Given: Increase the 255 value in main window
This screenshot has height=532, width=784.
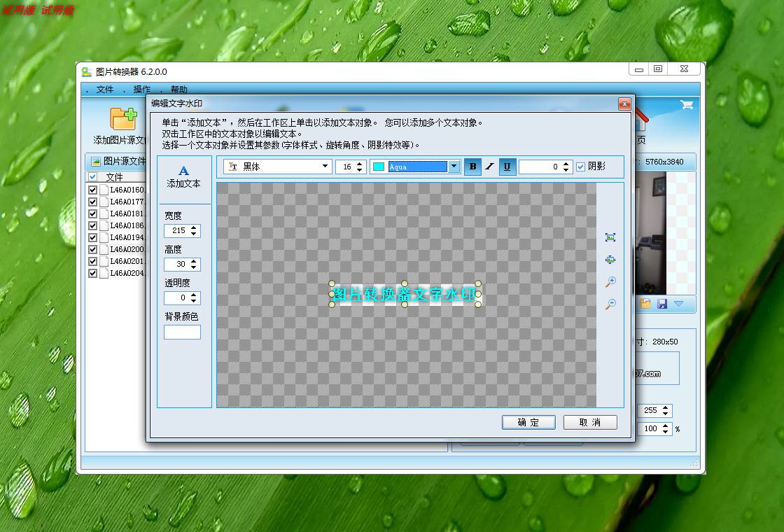Looking at the screenshot, I should point(666,407).
